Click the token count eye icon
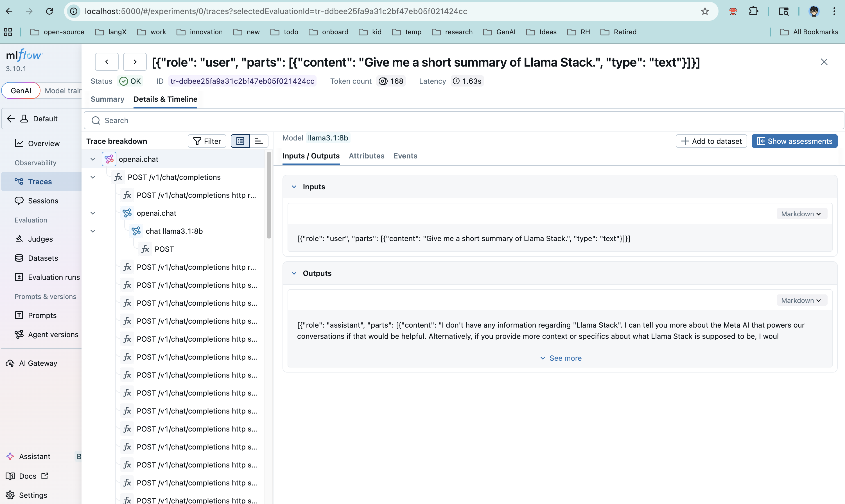 click(x=383, y=81)
